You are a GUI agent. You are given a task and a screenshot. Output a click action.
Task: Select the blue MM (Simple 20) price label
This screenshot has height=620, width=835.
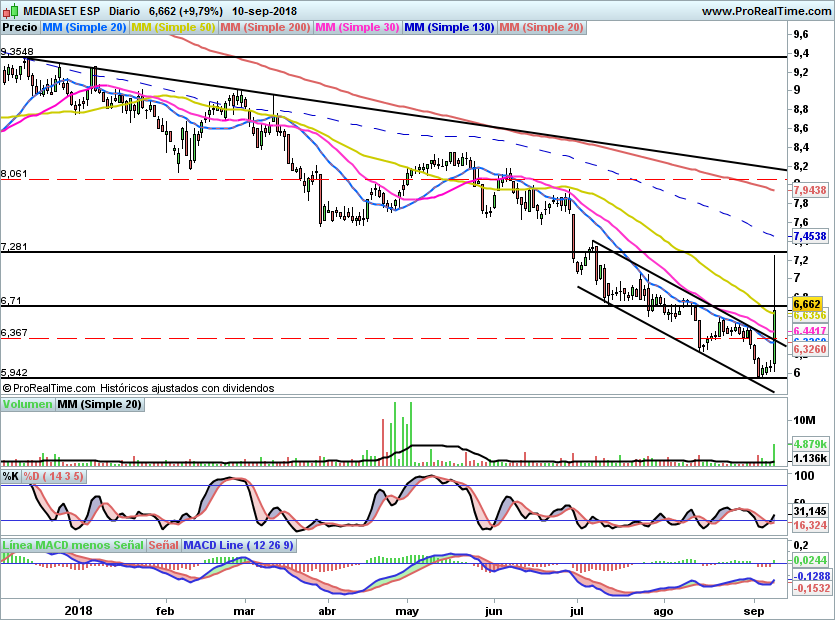84,27
